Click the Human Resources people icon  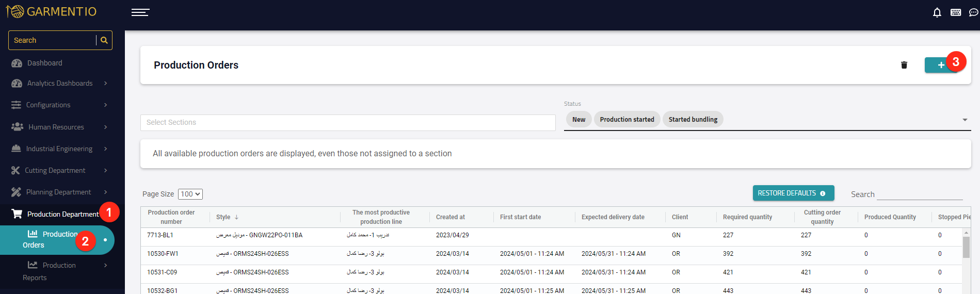[18, 127]
